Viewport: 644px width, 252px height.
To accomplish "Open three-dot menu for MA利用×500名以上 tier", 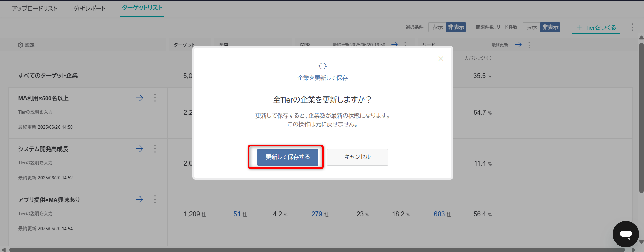I will point(155,98).
